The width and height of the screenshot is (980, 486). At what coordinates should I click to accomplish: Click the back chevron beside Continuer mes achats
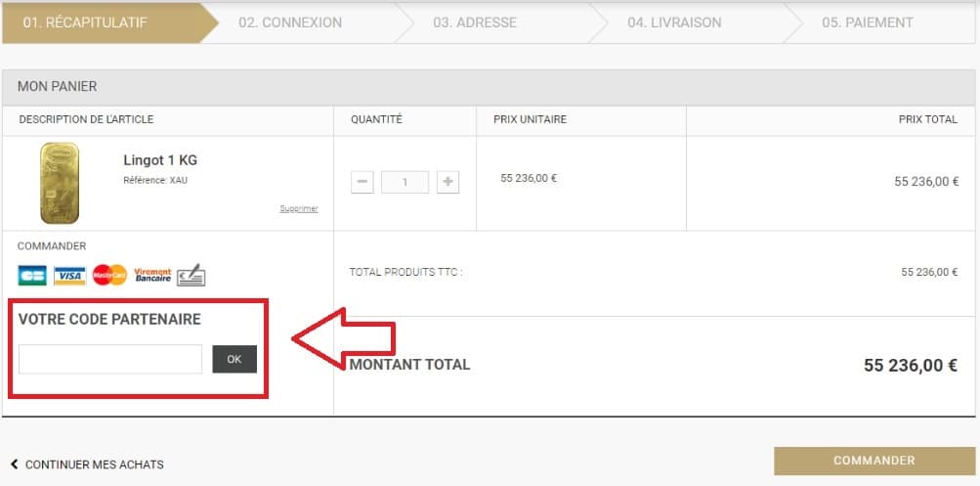click(15, 464)
